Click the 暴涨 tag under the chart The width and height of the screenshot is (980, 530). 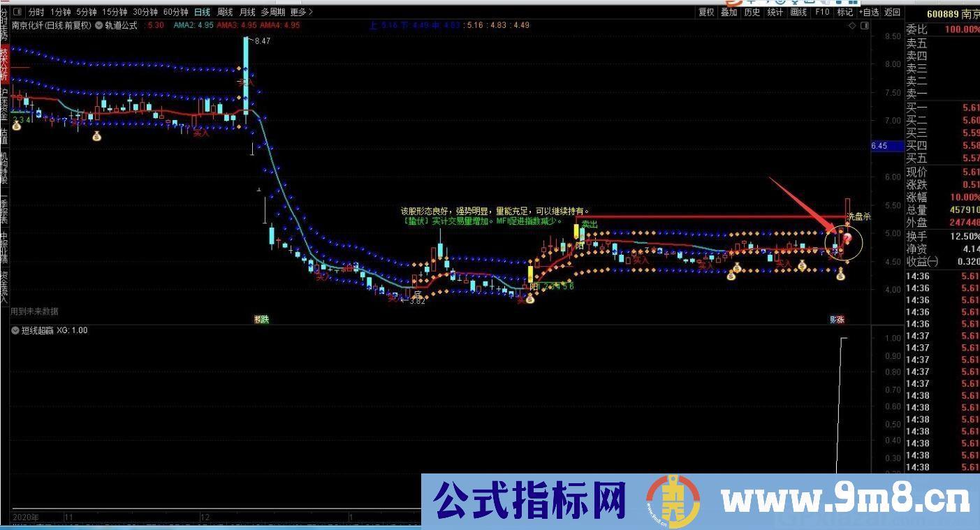837,319
